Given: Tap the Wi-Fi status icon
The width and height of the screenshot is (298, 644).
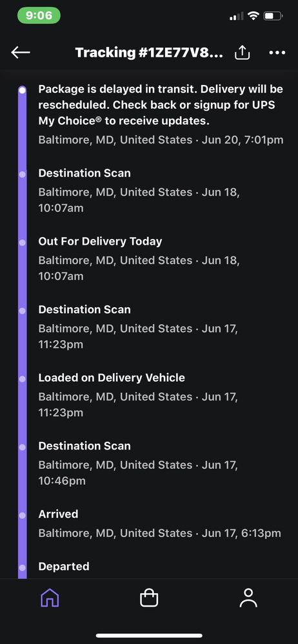Looking at the screenshot, I should click(254, 16).
